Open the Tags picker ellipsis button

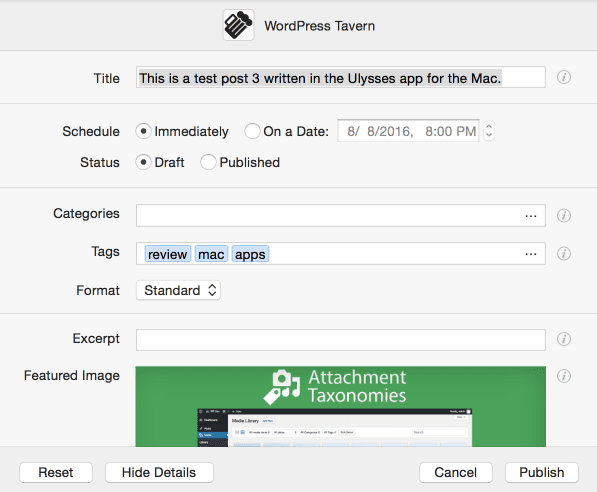531,254
